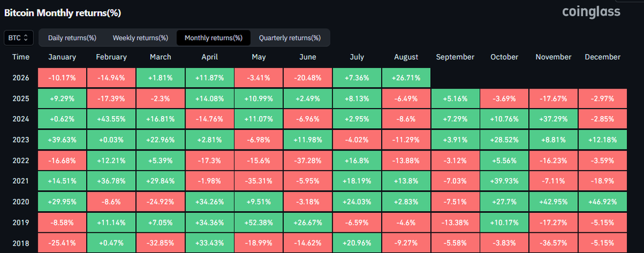Select the 2022 June -37.28% cell

coord(308,160)
